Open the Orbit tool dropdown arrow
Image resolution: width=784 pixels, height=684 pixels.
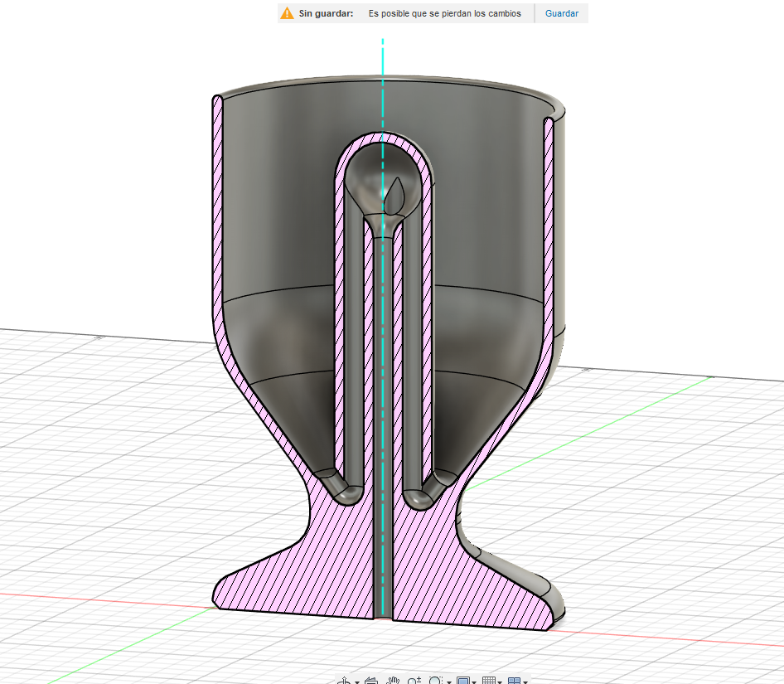coord(357,682)
